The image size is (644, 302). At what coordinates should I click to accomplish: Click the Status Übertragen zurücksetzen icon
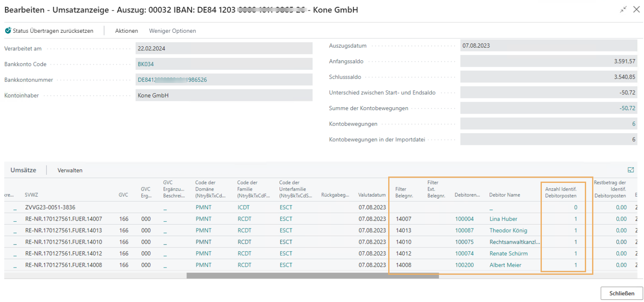[x=8, y=31]
